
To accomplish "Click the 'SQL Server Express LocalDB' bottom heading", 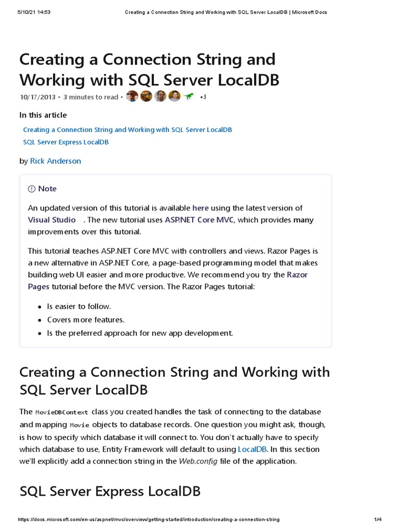I will [110, 491].
